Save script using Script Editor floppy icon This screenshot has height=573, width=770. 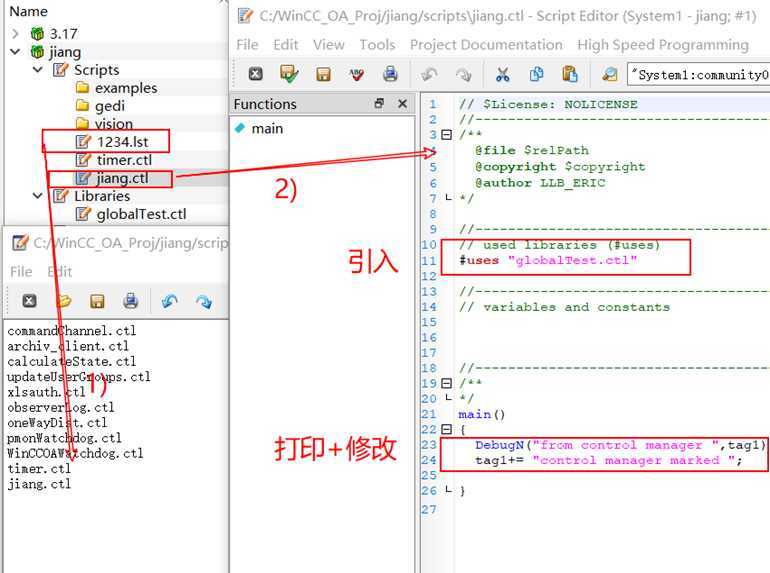coord(323,75)
